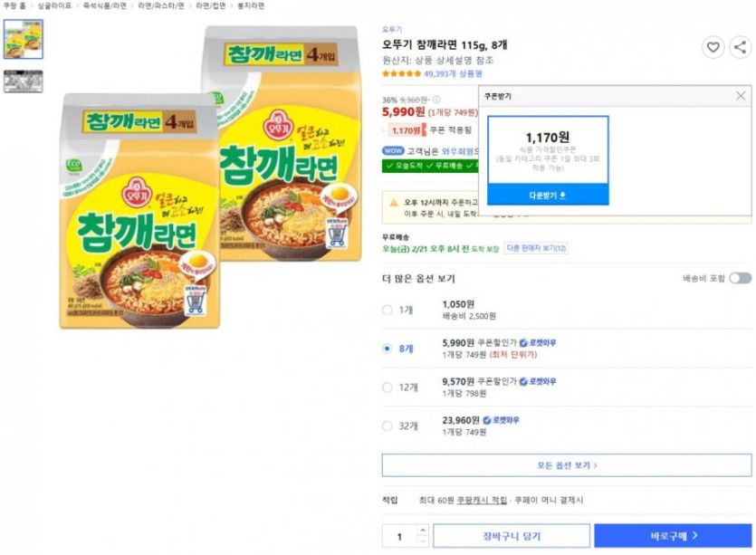The image size is (756, 555).
Task: Go to 쿠팡 홈 in the breadcrumb
Action: click(x=15, y=5)
